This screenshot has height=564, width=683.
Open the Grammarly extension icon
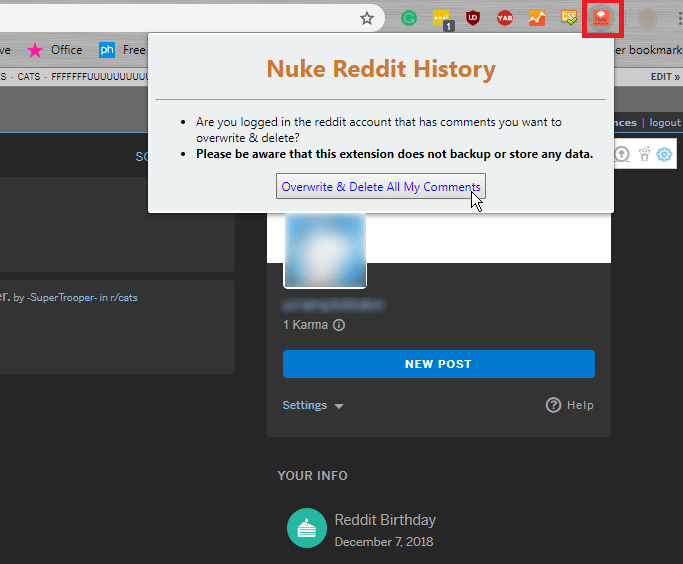point(409,18)
